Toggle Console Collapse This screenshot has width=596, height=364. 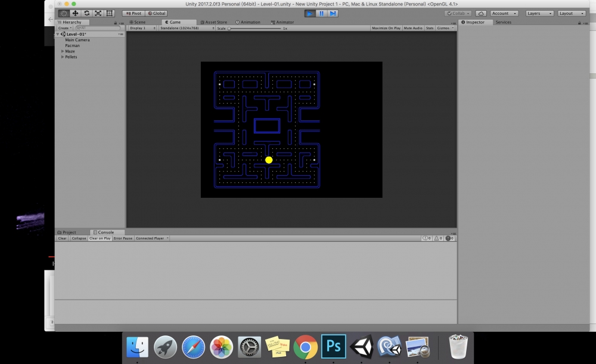[x=79, y=238]
